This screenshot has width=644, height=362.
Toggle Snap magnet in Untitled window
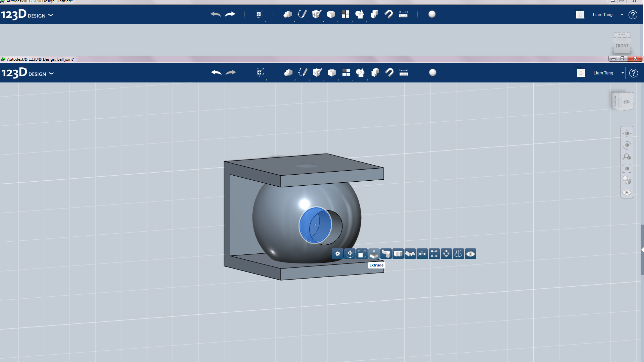click(x=388, y=14)
